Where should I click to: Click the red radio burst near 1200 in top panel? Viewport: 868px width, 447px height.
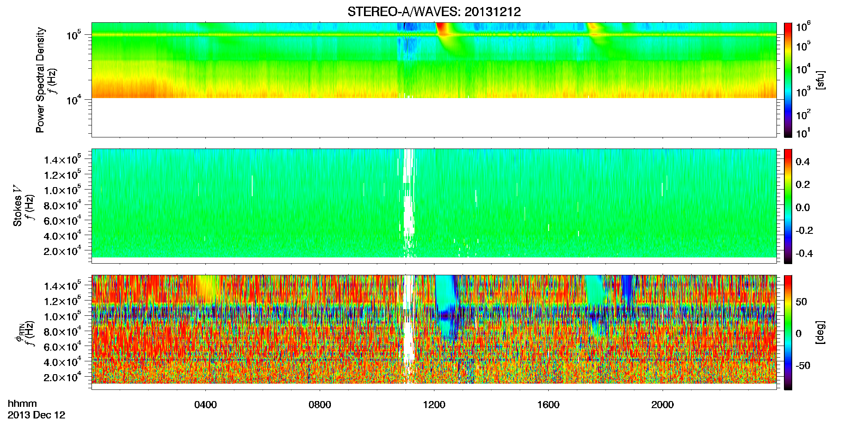[443, 30]
